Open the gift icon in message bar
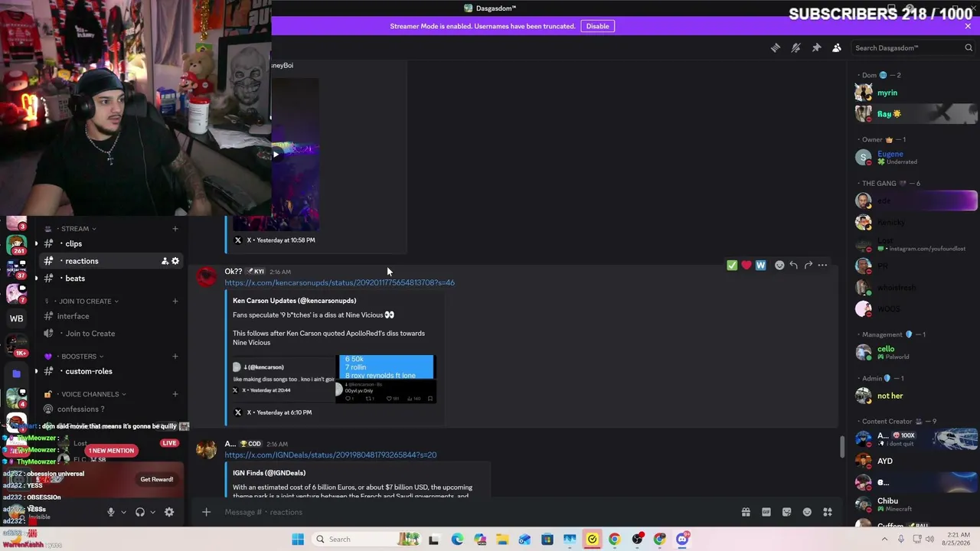 pos(746,512)
